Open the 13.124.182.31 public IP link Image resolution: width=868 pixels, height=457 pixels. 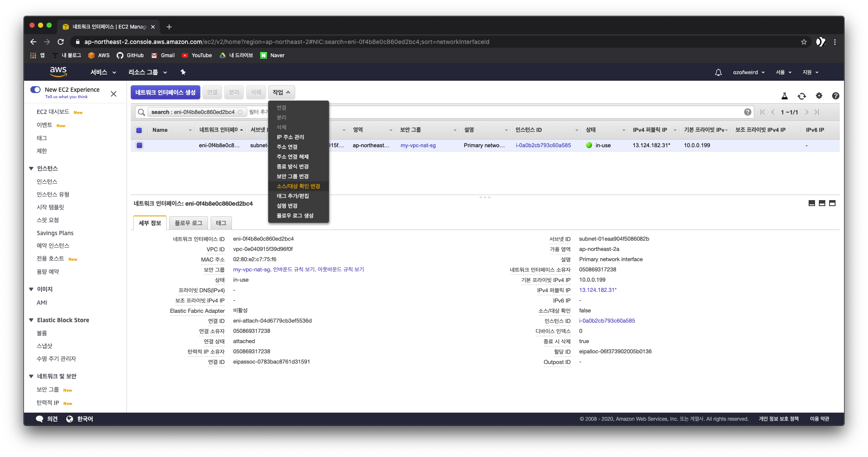point(598,290)
